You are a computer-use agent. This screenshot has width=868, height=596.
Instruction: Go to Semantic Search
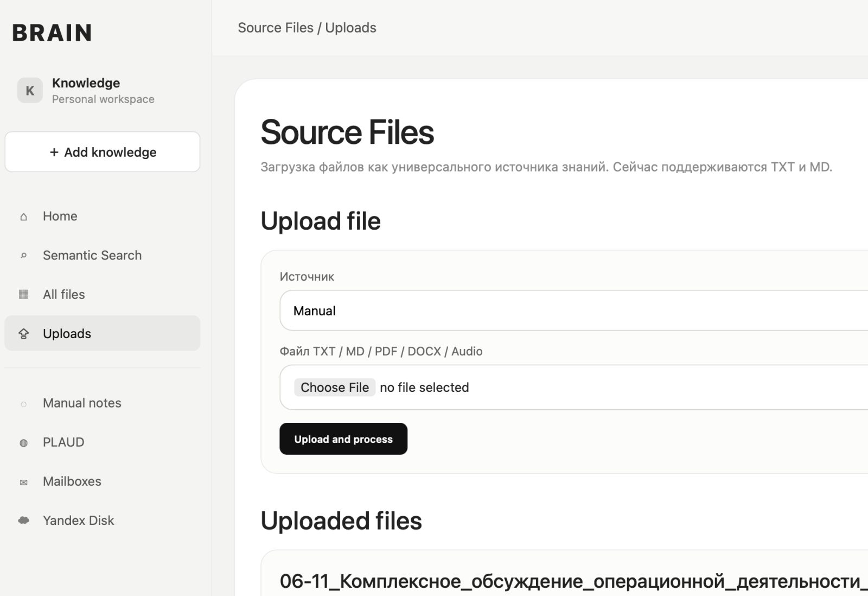(103, 255)
